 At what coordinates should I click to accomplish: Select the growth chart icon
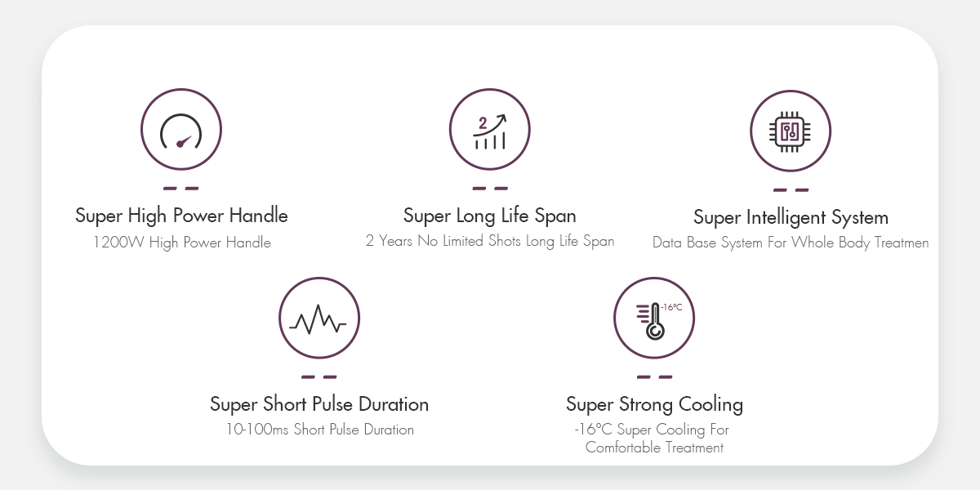490,130
